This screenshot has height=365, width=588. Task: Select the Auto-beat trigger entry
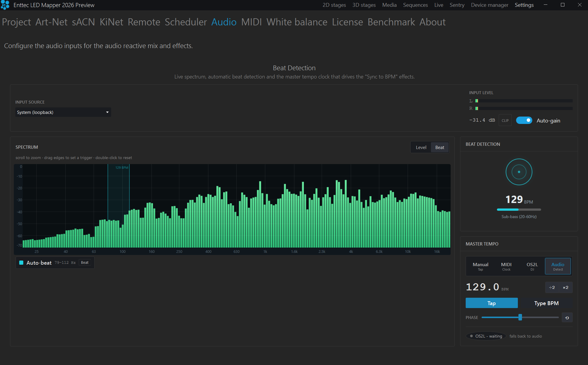coord(55,263)
